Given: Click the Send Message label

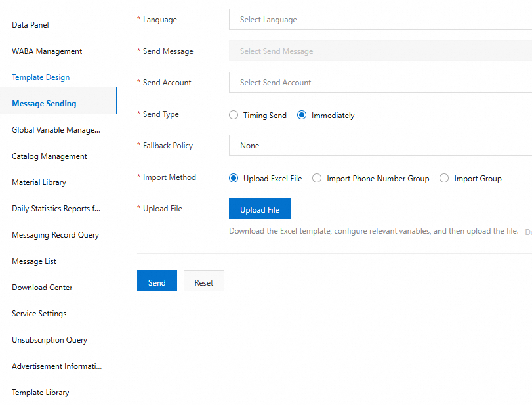Looking at the screenshot, I should pyautogui.click(x=168, y=51).
